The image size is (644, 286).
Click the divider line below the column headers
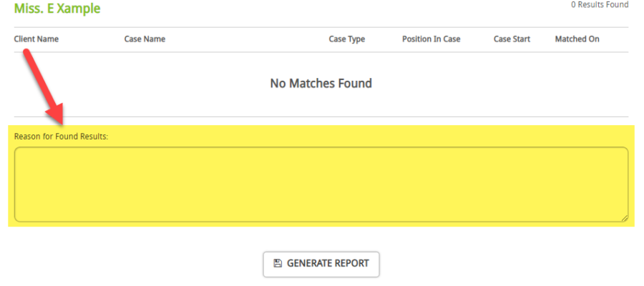click(321, 52)
